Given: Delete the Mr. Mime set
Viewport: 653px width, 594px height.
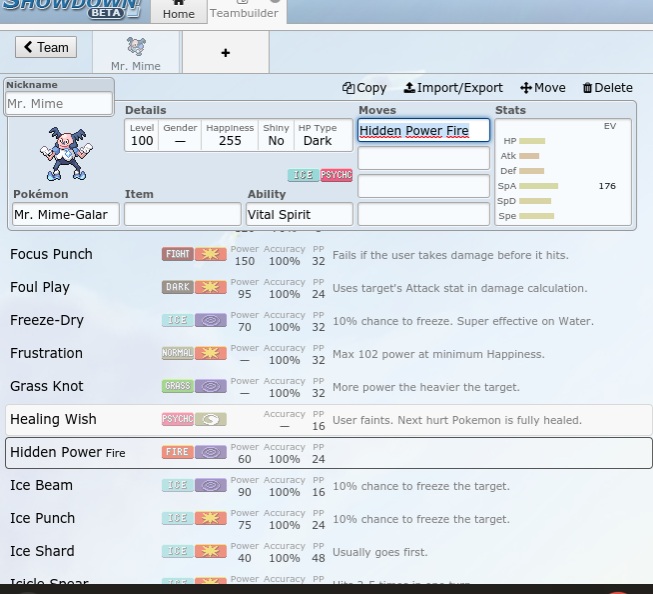Looking at the screenshot, I should click(607, 88).
